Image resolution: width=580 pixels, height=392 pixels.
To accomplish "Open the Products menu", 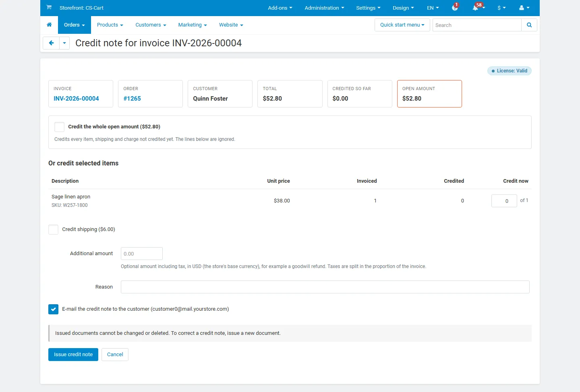I will (110, 25).
